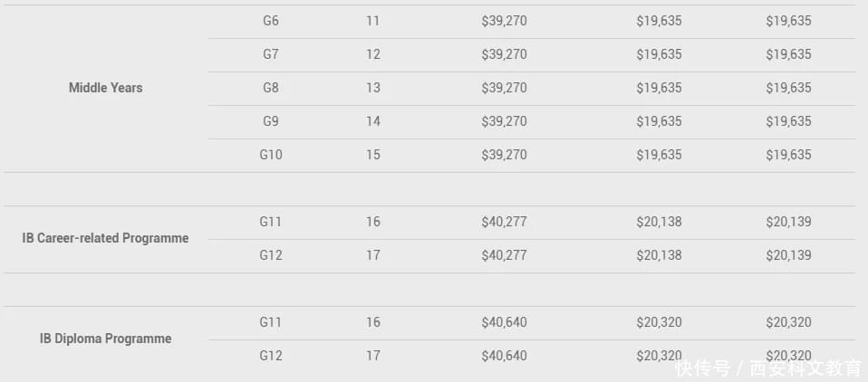Select the $40,640 fee in the Diploma G11 row
868x382 pixels.
tap(504, 322)
